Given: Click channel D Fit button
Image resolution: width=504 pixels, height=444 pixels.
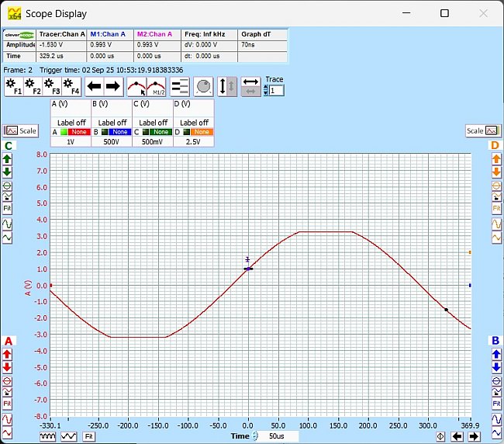Looking at the screenshot, I should [496, 209].
